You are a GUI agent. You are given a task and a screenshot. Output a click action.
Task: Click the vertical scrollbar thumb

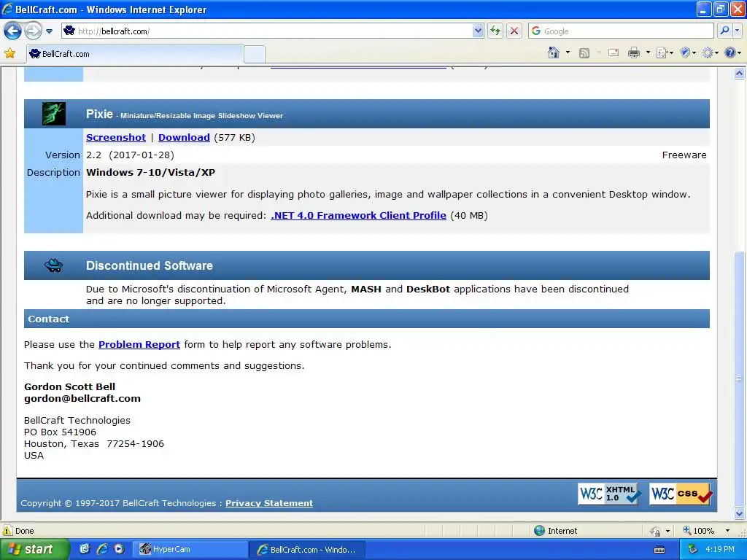click(740, 379)
